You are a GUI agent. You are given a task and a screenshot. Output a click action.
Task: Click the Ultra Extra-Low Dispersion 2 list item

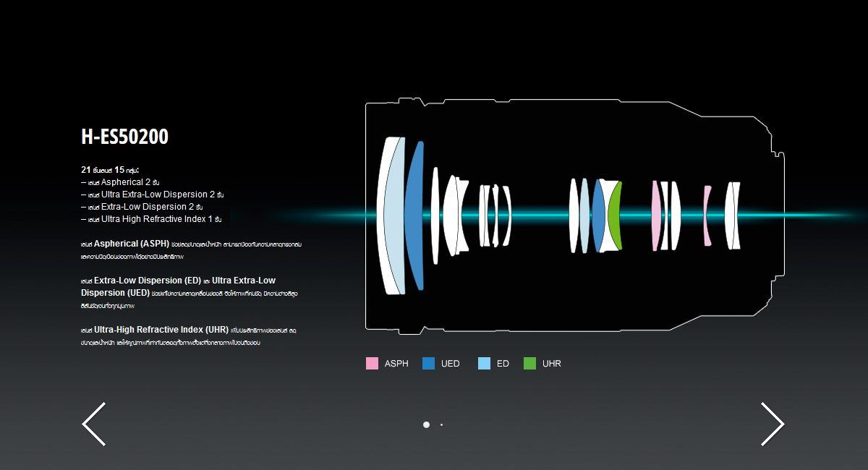[x=158, y=195]
